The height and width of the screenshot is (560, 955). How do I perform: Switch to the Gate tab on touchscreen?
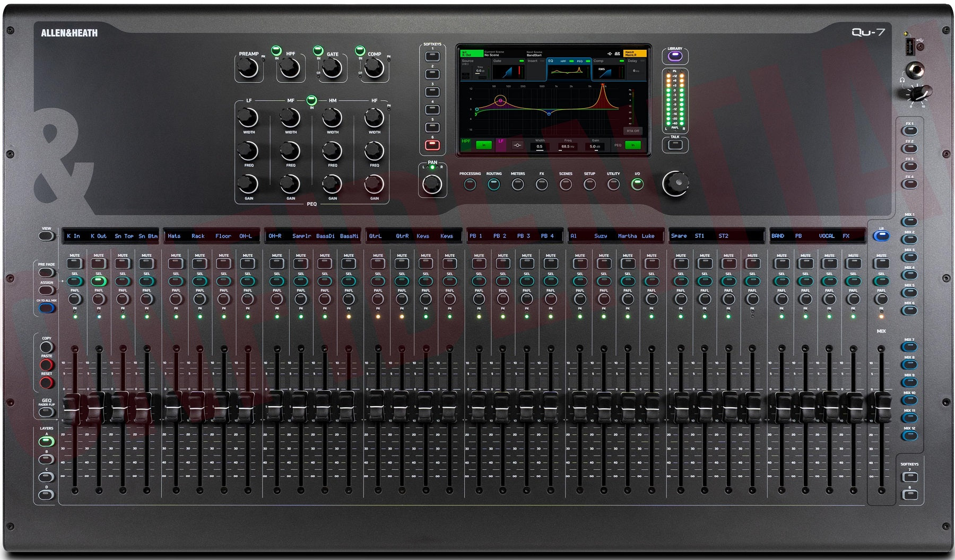click(x=498, y=61)
